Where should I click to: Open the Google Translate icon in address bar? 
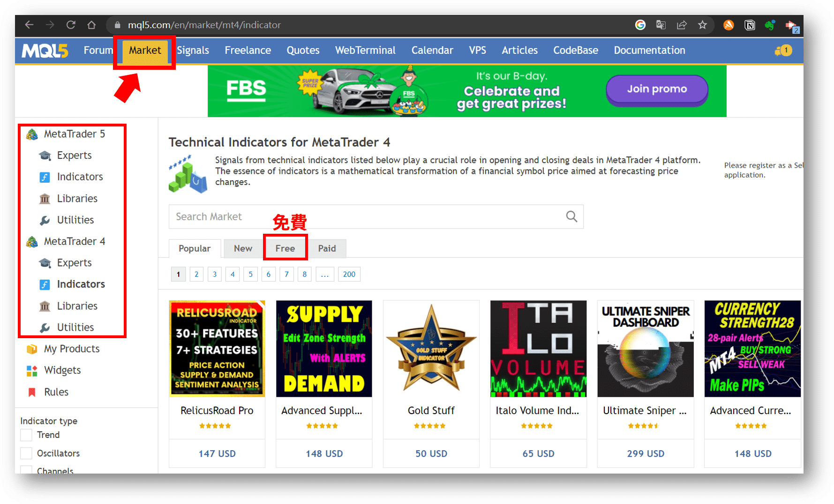[661, 25]
